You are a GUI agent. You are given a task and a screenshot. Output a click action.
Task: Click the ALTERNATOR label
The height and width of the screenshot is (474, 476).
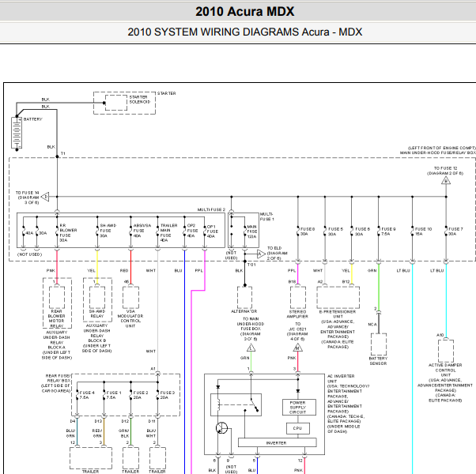244,311
